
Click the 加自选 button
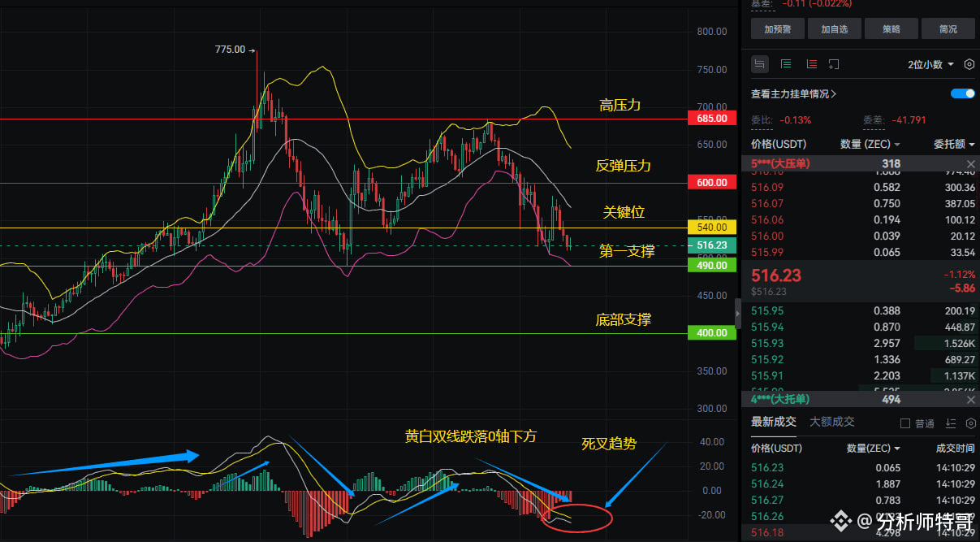[x=835, y=29]
